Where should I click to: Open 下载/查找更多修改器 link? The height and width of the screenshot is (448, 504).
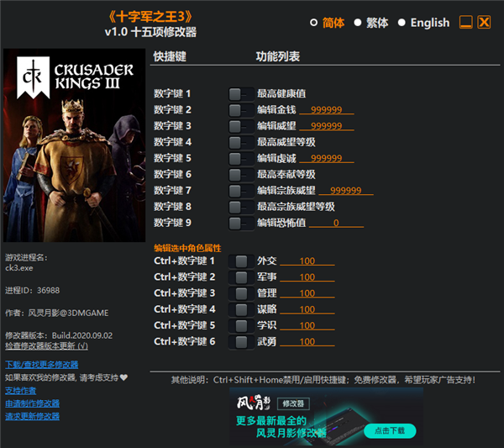coord(41,365)
